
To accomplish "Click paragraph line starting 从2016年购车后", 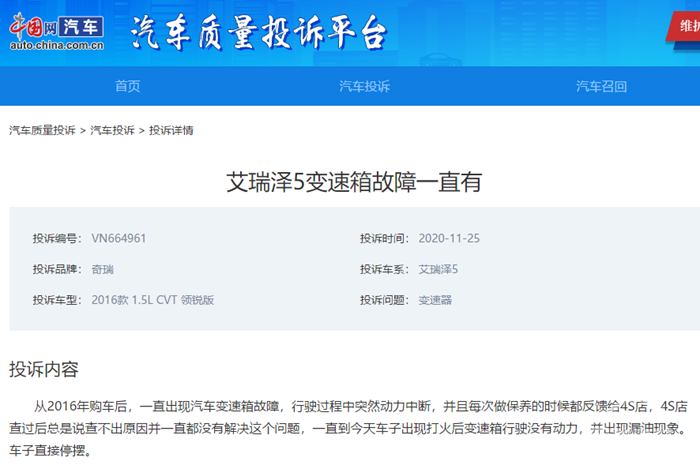I will [x=361, y=406].
